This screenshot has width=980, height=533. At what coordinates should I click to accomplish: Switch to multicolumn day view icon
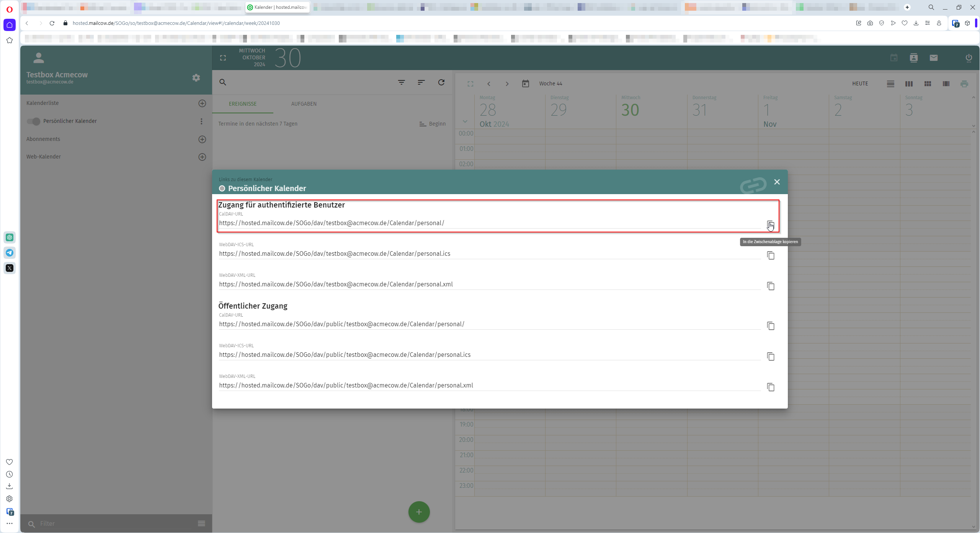coord(909,83)
